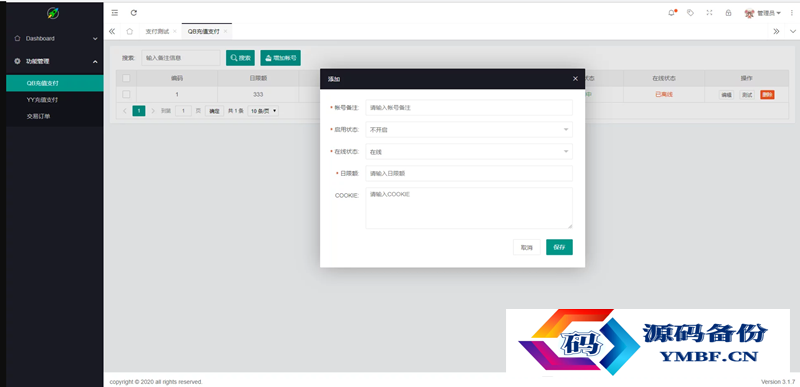Click the refresh icon in the top bar
Screen dimensions: 800x387
click(x=134, y=13)
